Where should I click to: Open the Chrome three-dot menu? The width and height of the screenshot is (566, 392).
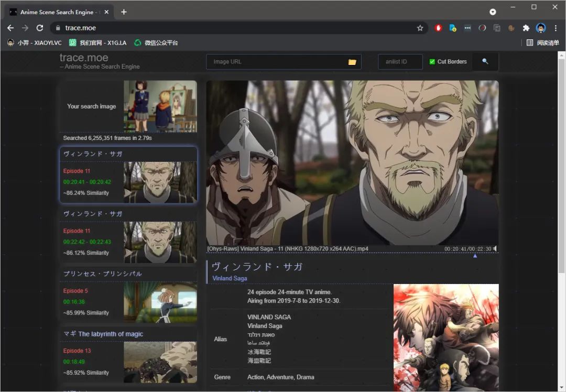[x=556, y=28]
